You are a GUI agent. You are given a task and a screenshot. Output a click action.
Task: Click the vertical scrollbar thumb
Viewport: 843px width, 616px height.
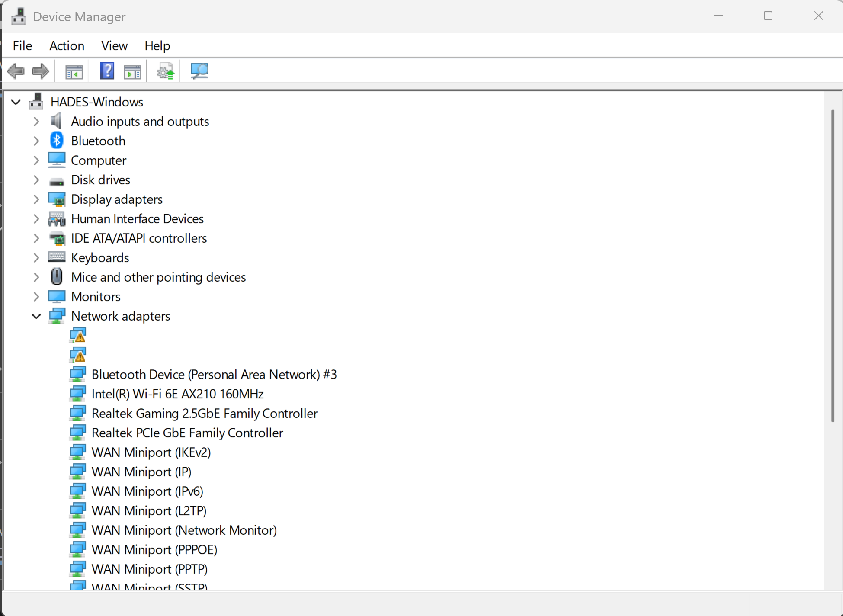coord(833,266)
